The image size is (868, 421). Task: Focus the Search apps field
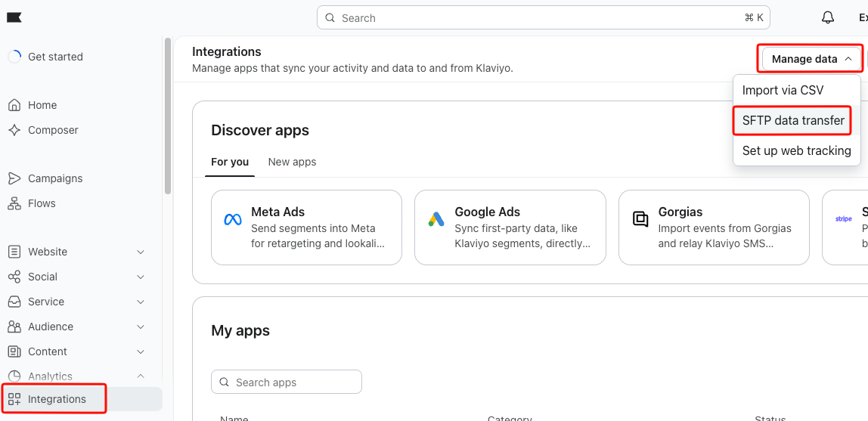[x=287, y=382]
